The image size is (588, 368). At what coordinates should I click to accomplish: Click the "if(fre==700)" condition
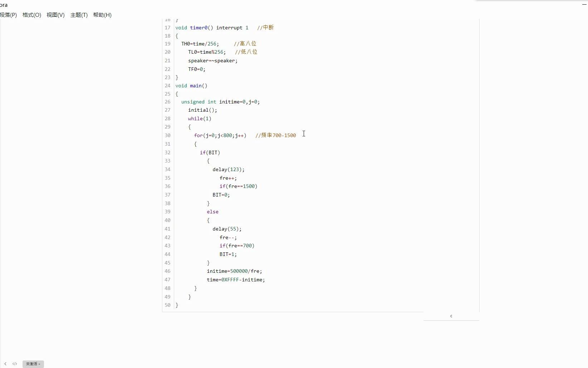237,246
